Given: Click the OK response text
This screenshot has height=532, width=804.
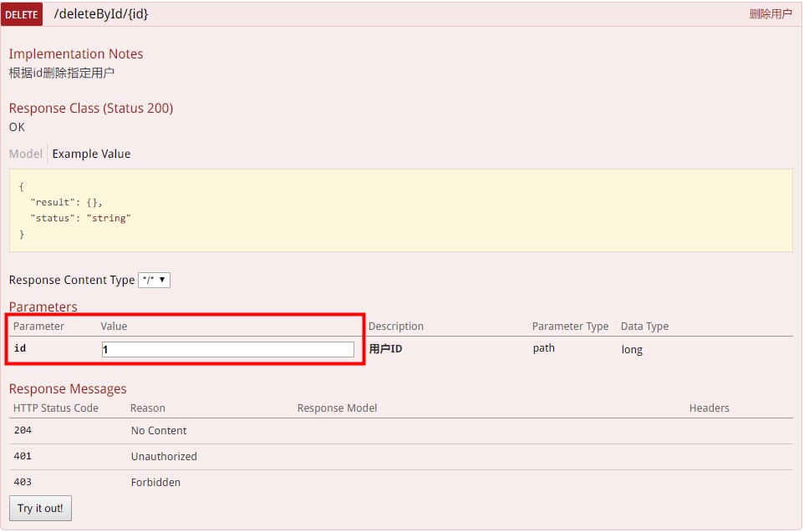Looking at the screenshot, I should [17, 127].
